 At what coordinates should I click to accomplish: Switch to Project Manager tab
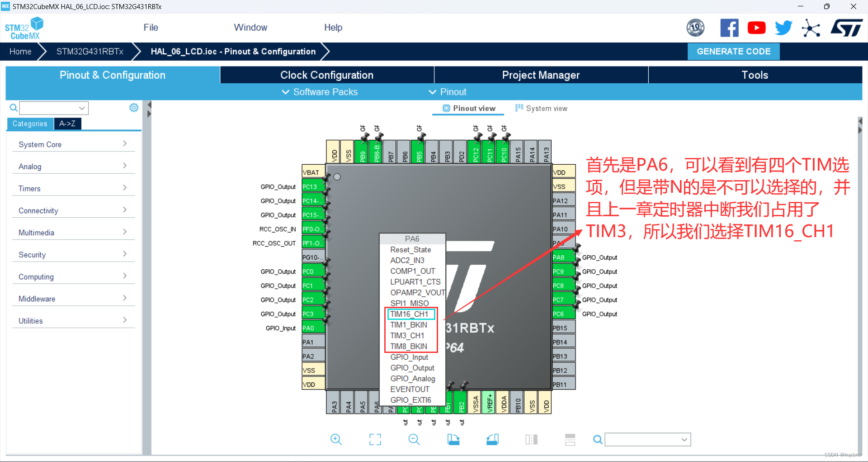(x=541, y=75)
